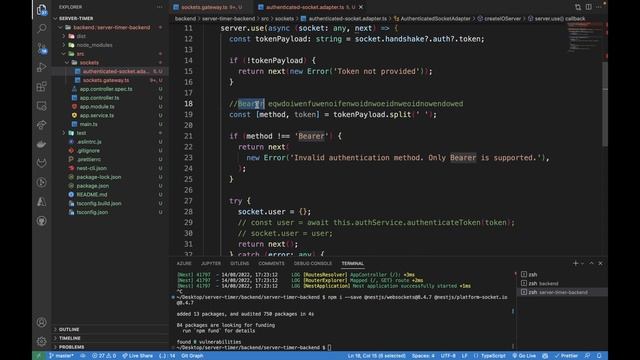Open the Manage gear icon
The height and width of the screenshot is (360, 640).
pyautogui.click(x=42, y=341)
